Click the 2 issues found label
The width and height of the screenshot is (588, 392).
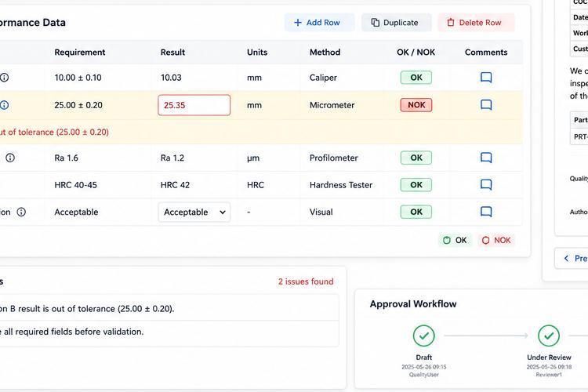click(x=306, y=281)
